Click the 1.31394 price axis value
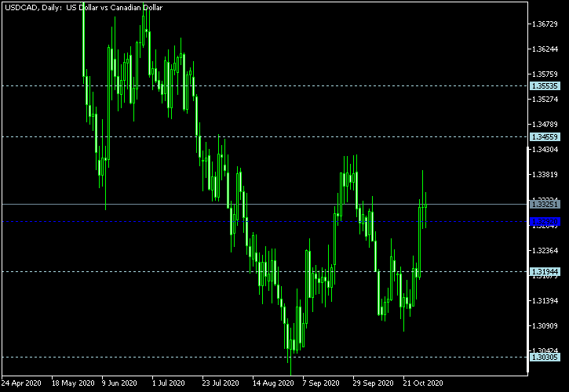569x392 pixels. 545,300
